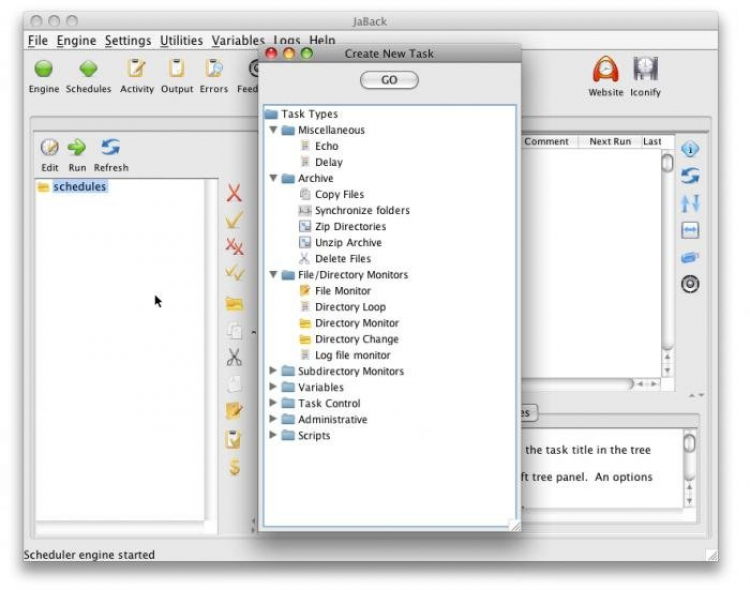This screenshot has height=590, width=750.
Task: Show the Activity view
Action: 137,69
